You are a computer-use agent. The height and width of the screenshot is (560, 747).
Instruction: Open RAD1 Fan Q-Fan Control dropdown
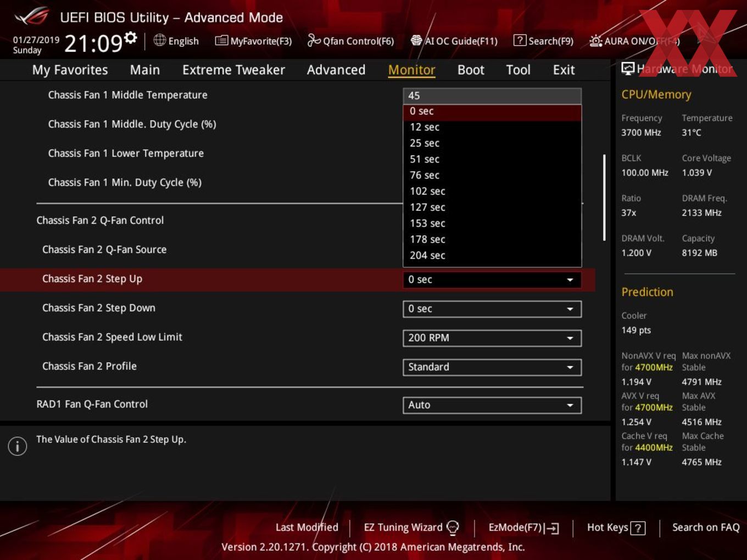point(492,405)
